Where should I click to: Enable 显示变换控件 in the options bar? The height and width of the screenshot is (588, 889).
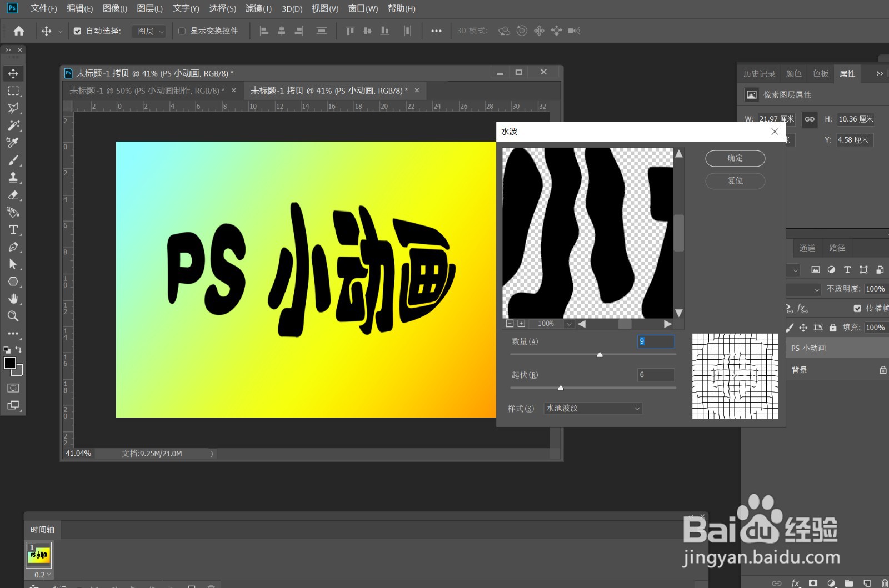coord(182,31)
